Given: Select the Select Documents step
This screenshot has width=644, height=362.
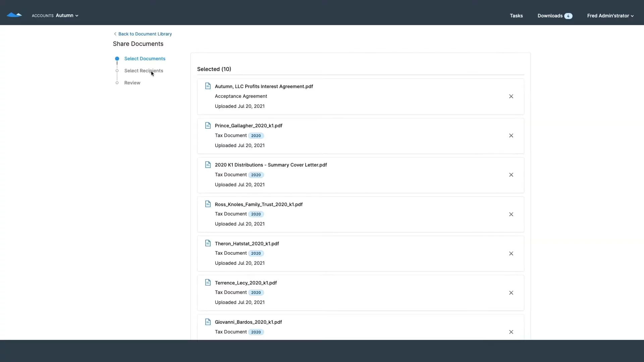Looking at the screenshot, I should coord(145,59).
